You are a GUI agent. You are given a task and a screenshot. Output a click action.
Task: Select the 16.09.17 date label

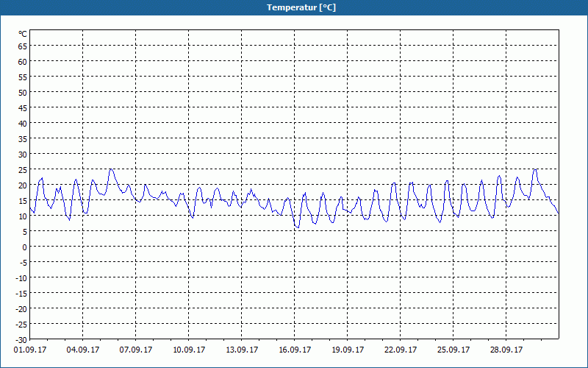tap(295, 350)
